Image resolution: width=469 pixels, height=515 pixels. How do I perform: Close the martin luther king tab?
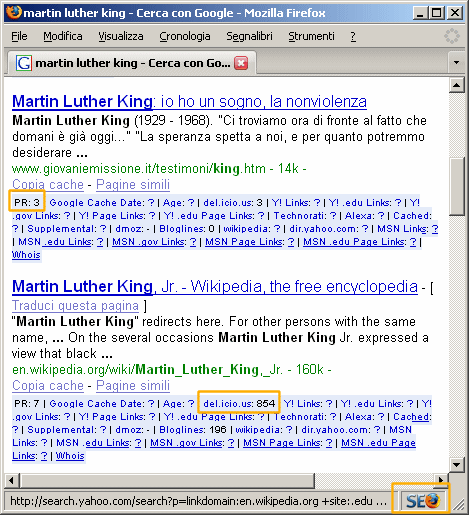coord(241,63)
